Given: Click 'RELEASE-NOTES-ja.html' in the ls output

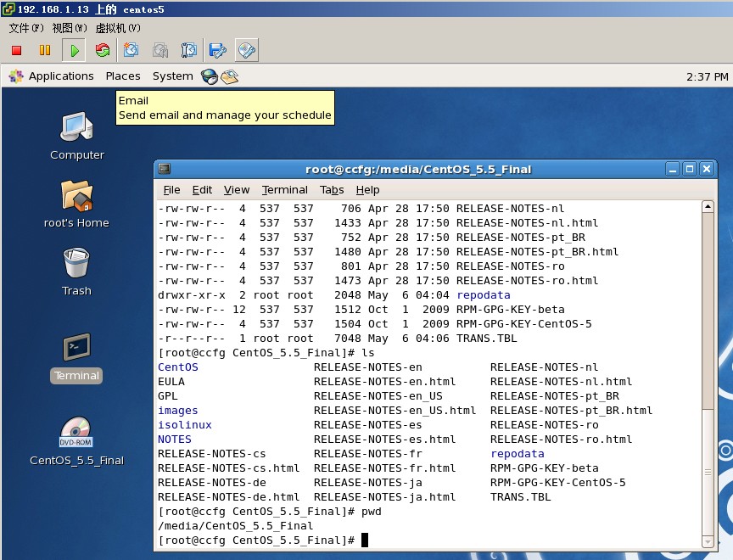Looking at the screenshot, I should coord(384,497).
